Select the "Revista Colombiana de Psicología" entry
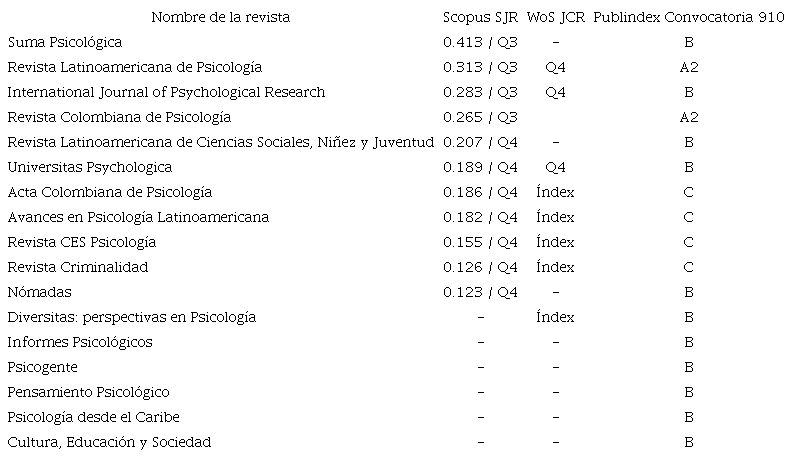 119,117
